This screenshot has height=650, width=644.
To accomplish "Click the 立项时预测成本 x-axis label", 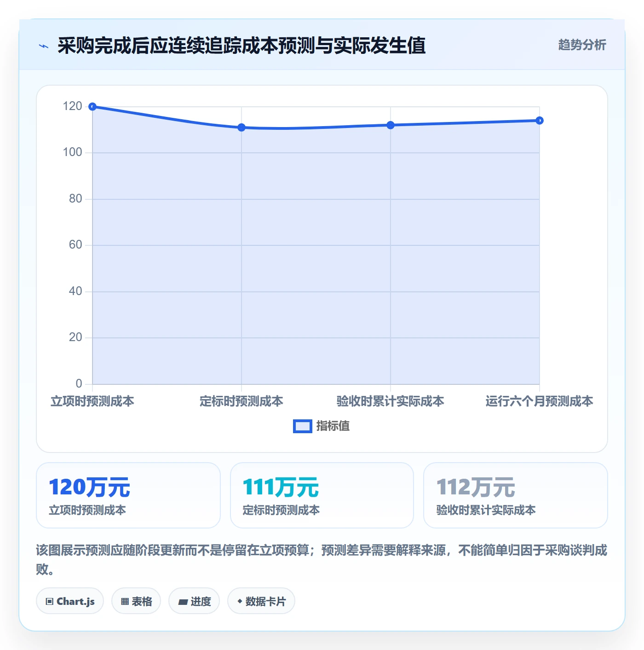I will pyautogui.click(x=92, y=401).
